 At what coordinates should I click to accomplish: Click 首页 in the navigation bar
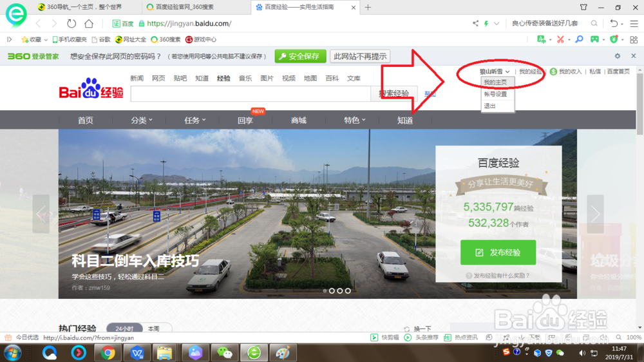86,120
